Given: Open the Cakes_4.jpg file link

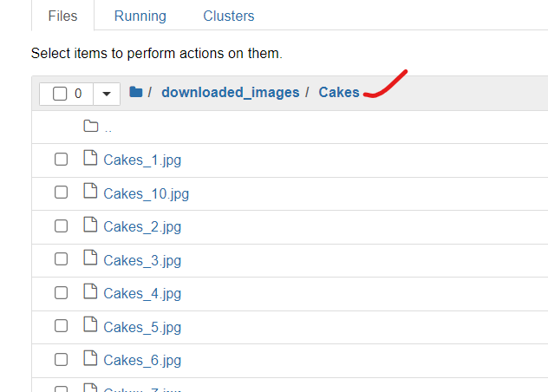Looking at the screenshot, I should pos(142,293).
